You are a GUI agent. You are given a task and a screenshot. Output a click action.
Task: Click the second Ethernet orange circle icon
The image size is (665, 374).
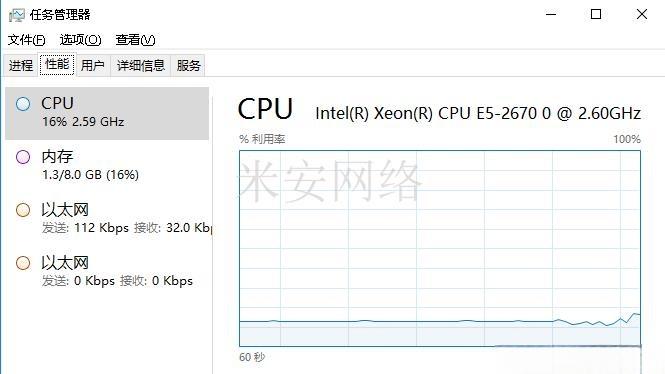pos(23,263)
